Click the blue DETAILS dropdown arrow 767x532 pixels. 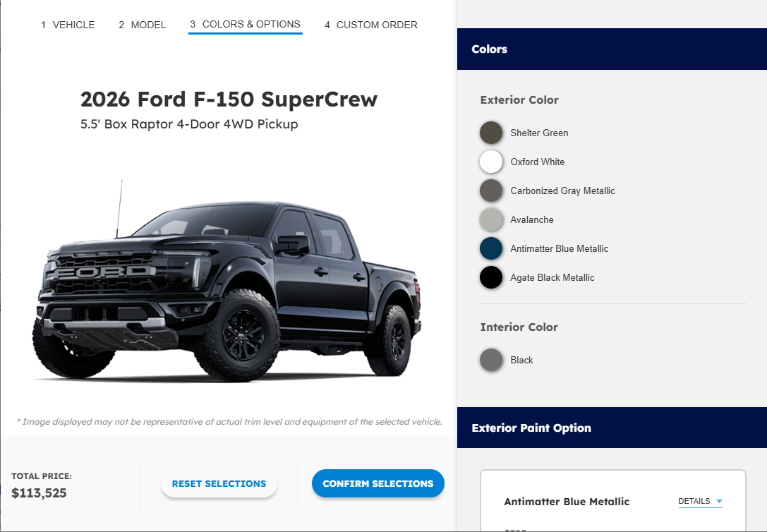[x=719, y=501]
